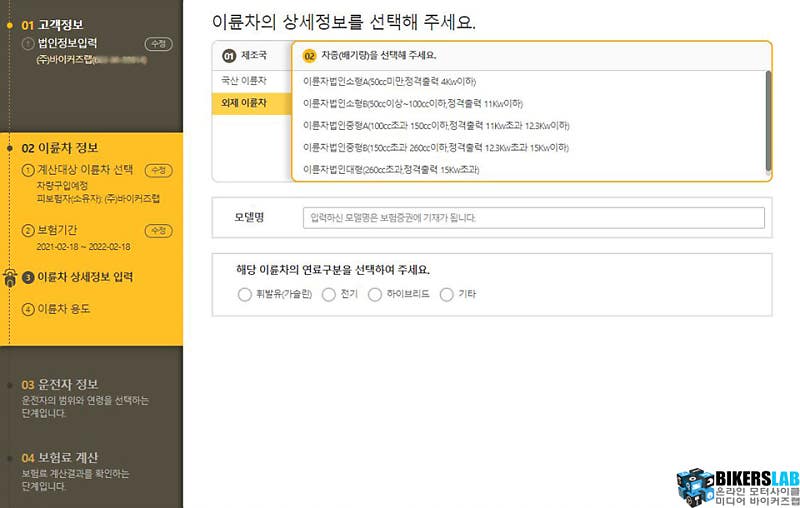800x508 pixels.
Task: Click the 모델명 text input field
Action: [533, 217]
